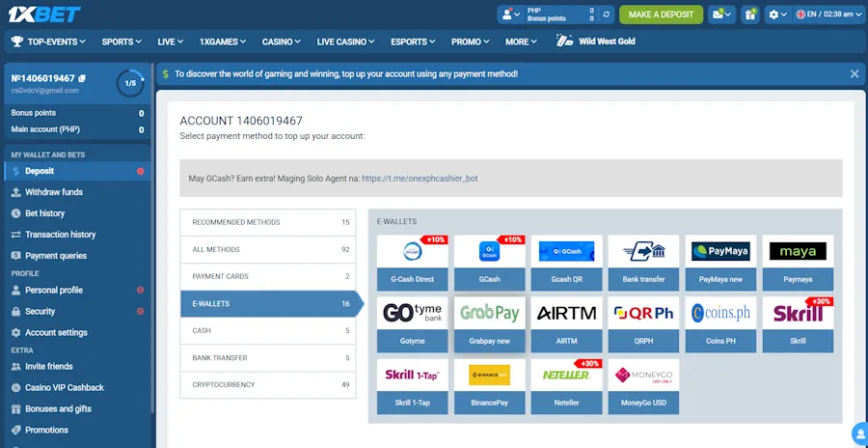Open Bonuses and gifts in sidebar
Screen dimensions: 868x448
77,408
